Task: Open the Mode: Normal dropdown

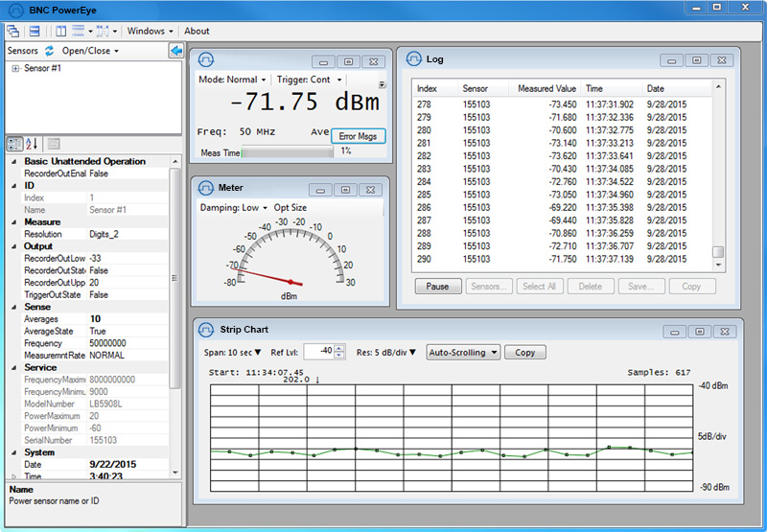Action: click(x=232, y=80)
